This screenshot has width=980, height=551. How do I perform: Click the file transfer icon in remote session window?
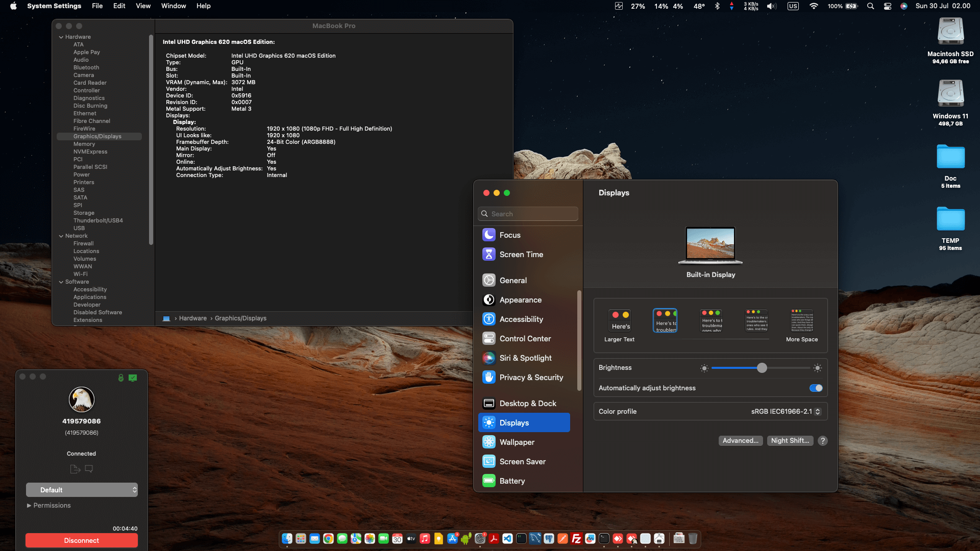tap(75, 469)
